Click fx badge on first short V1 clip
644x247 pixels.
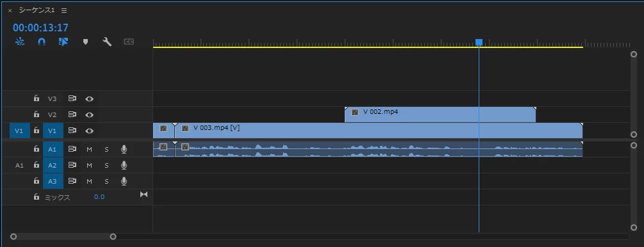point(163,129)
